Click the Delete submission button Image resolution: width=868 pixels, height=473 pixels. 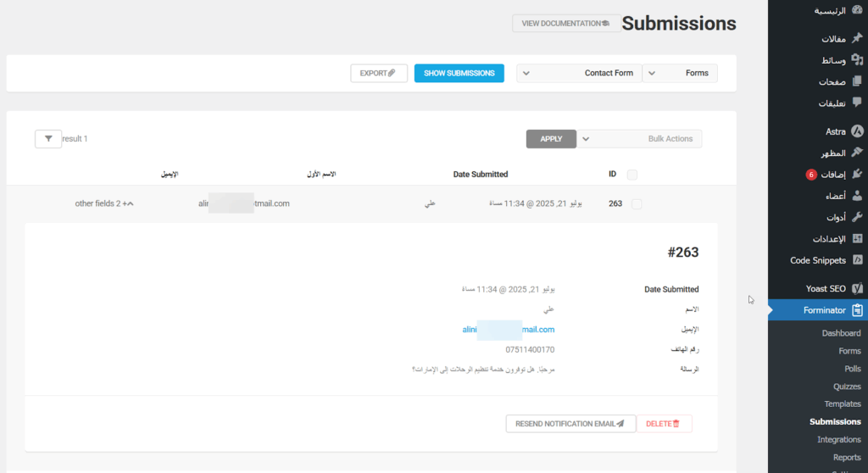coord(664,424)
